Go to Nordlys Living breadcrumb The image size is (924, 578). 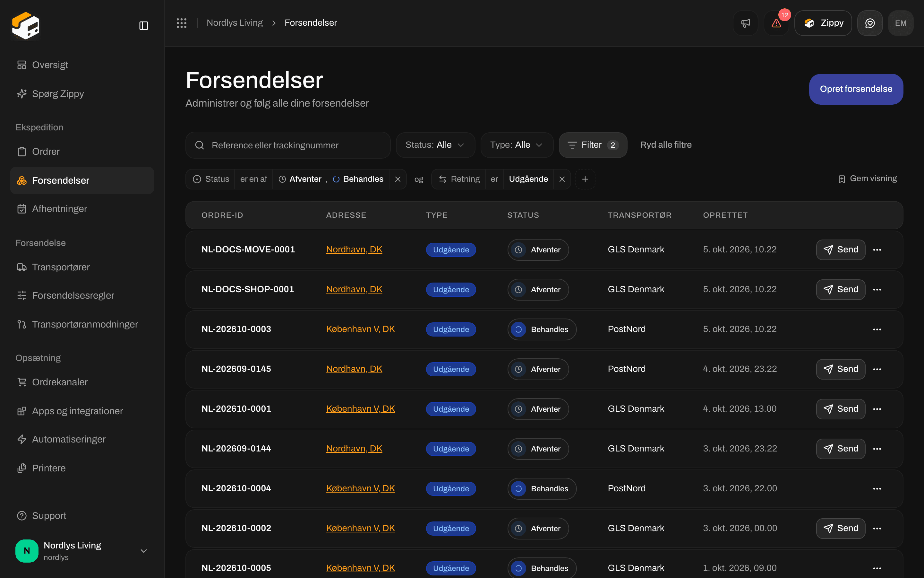[235, 23]
